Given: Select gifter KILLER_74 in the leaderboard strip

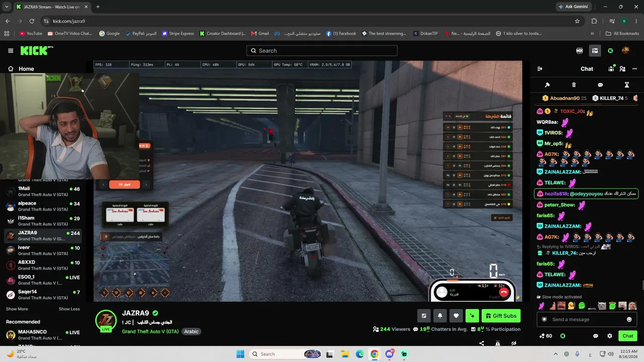Looking at the screenshot, I should click(x=610, y=99).
